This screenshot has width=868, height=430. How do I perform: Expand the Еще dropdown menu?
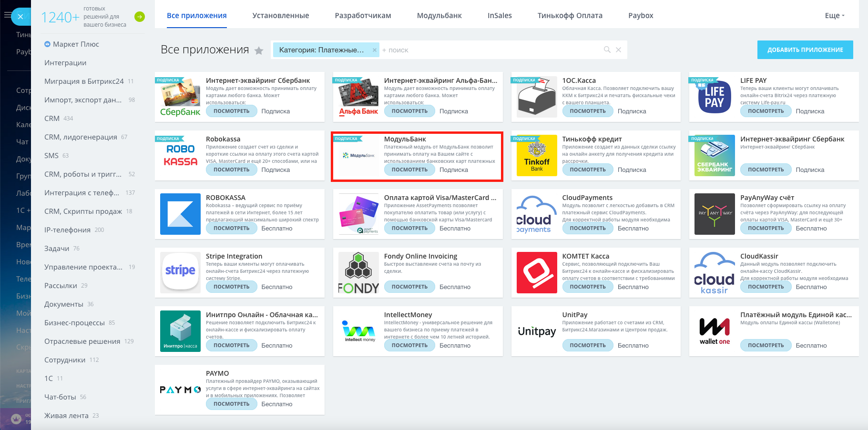[x=835, y=16]
